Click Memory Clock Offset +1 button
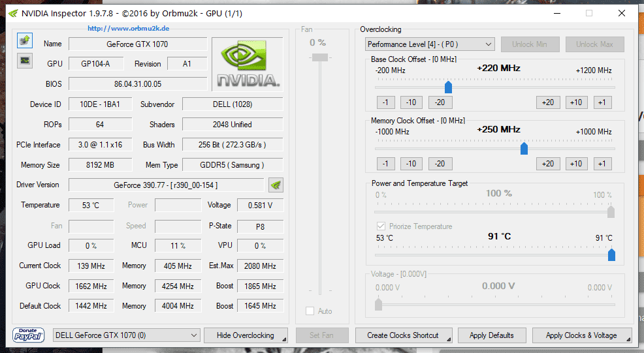The width and height of the screenshot is (644, 353). pos(602,164)
